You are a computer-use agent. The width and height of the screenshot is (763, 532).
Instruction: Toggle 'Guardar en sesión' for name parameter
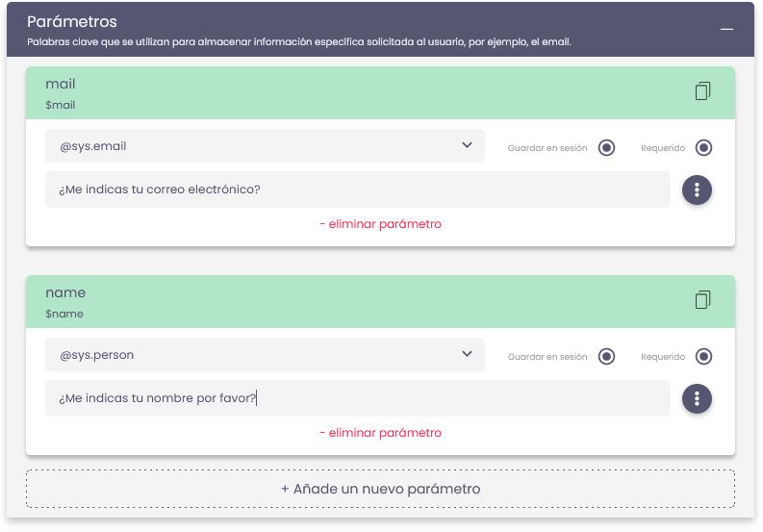tap(606, 356)
